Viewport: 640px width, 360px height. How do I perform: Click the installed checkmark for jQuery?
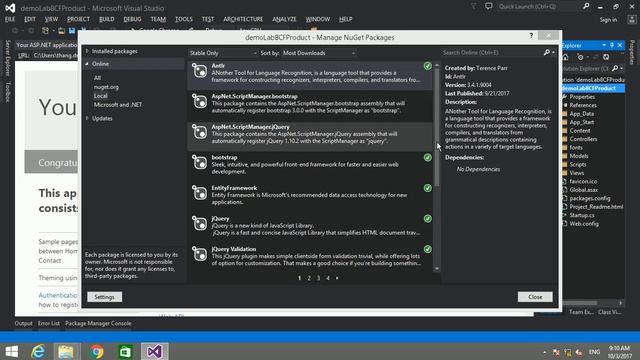(427, 219)
